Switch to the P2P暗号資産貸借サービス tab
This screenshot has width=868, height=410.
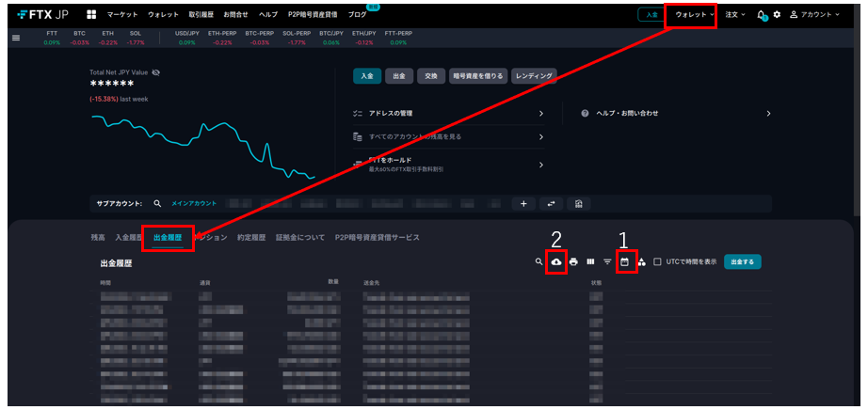377,237
